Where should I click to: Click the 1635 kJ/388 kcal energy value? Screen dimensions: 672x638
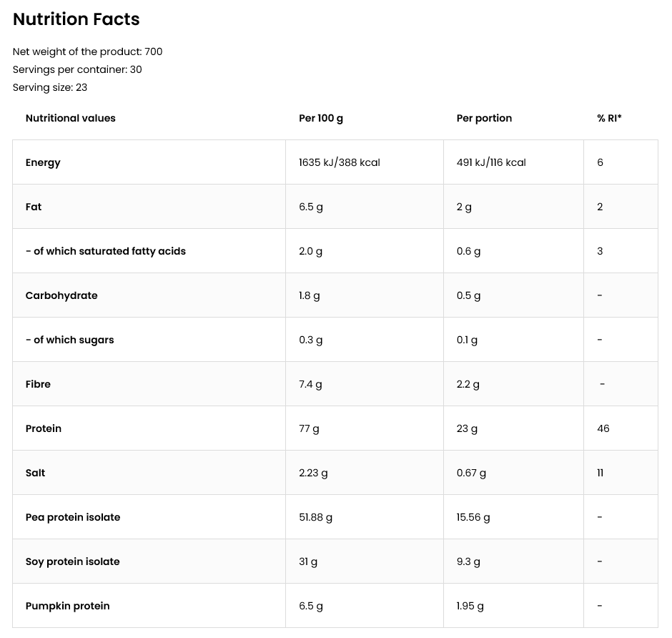[340, 162]
